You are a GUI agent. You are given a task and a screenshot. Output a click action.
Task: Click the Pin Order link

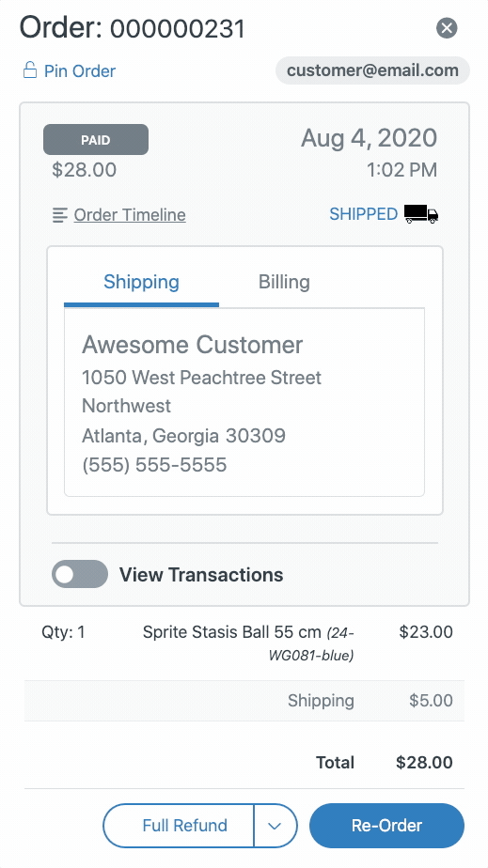80,70
